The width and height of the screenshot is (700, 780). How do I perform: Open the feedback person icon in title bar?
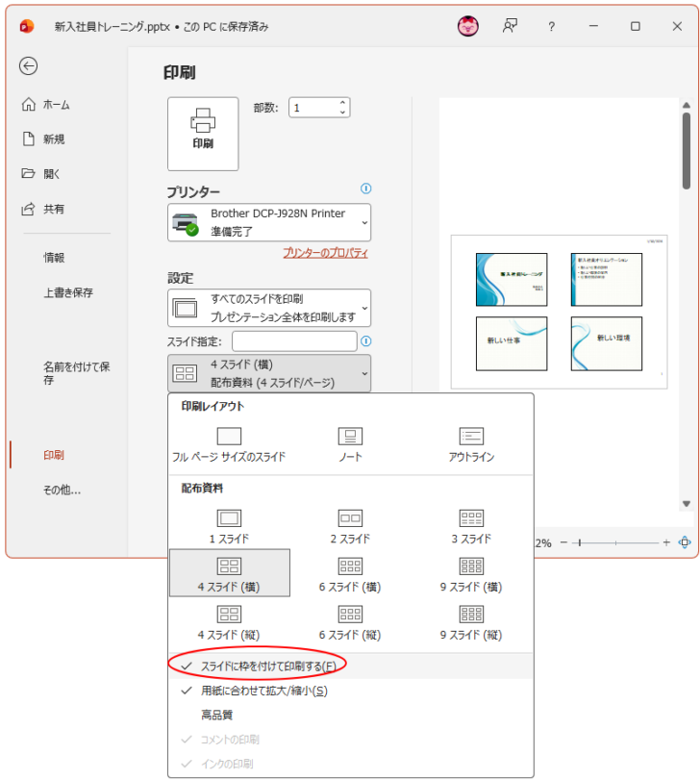[x=510, y=26]
